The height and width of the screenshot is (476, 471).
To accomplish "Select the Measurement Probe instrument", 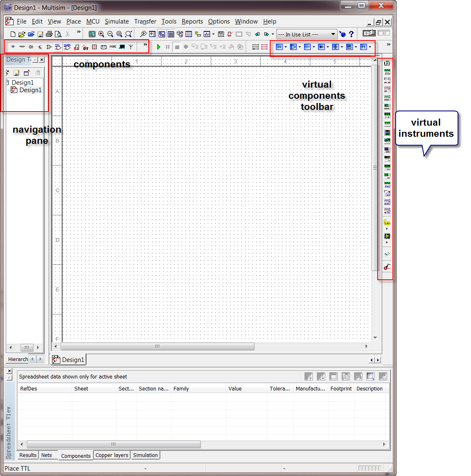I will point(387,223).
